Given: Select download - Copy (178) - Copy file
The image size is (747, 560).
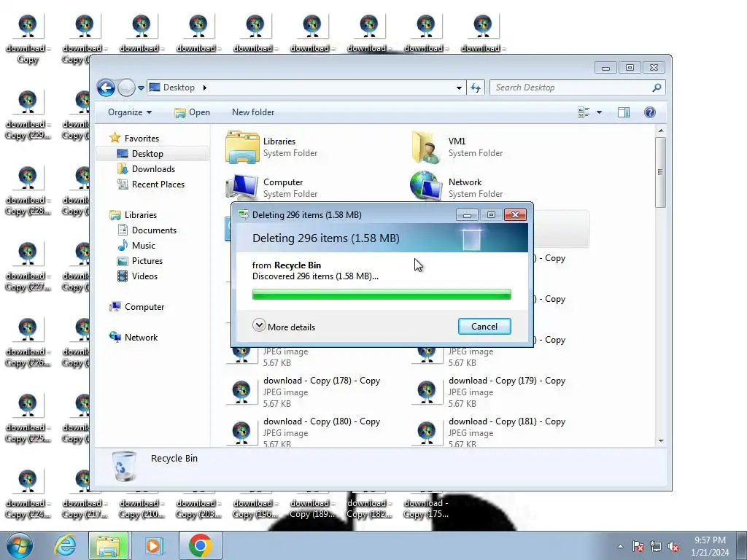Looking at the screenshot, I should click(x=303, y=392).
